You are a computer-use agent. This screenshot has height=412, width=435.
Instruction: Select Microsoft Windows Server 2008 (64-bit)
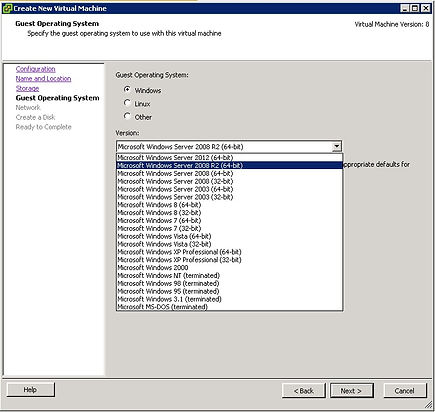pyautogui.click(x=229, y=173)
